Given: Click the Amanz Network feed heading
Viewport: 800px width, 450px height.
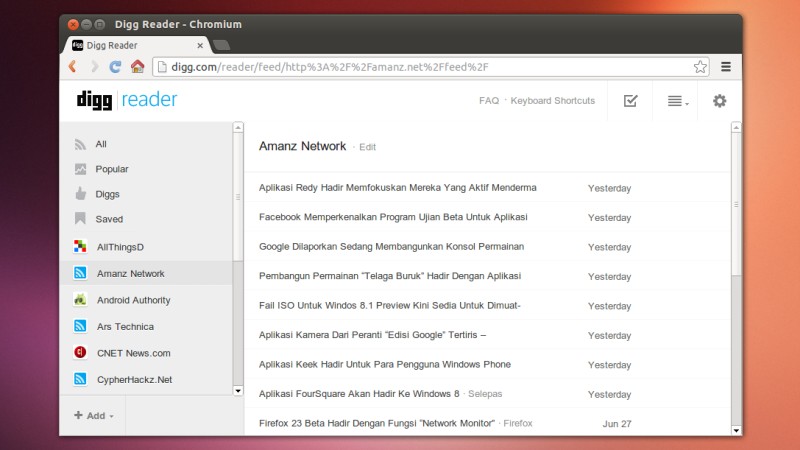Looking at the screenshot, I should point(303,146).
